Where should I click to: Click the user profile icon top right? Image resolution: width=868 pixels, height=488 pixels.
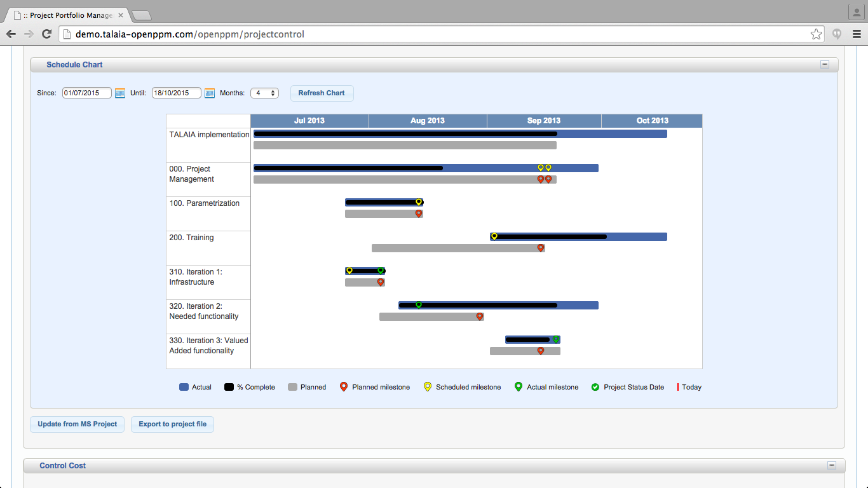pos(855,12)
